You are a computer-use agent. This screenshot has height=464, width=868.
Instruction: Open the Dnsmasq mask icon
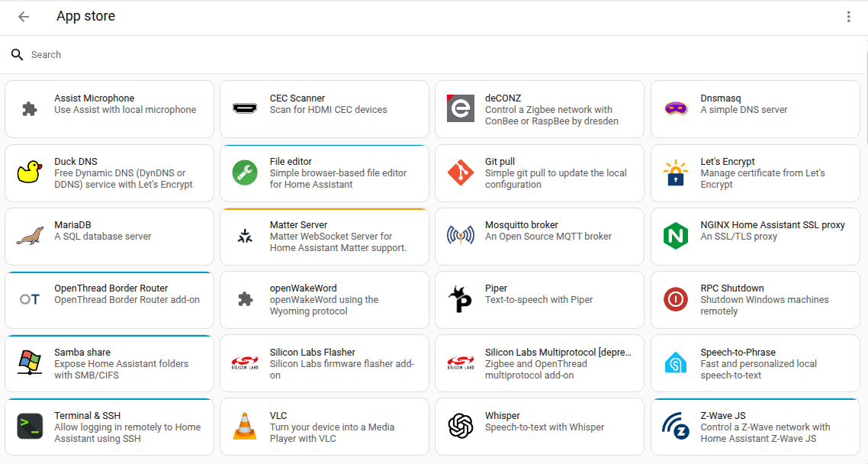tap(676, 108)
